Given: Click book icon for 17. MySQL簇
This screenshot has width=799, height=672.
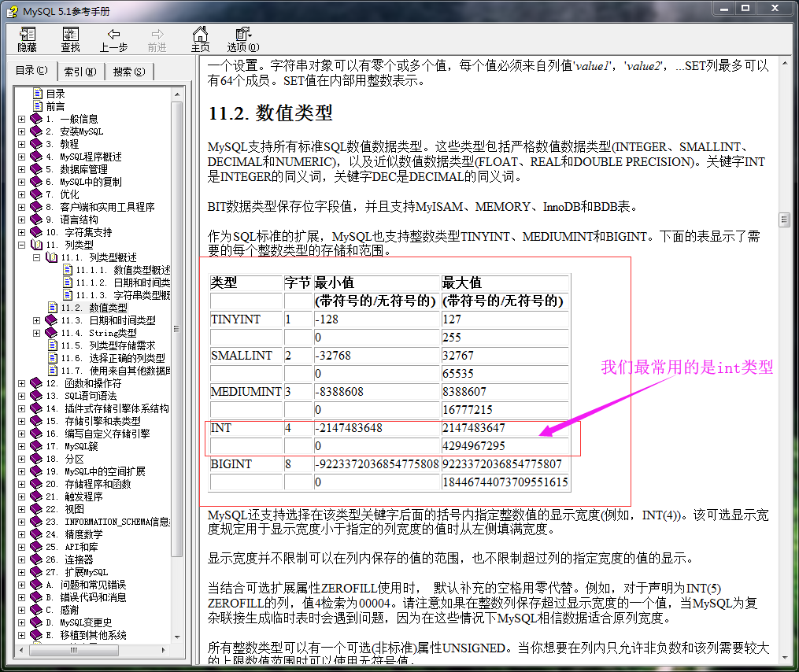Looking at the screenshot, I should (36, 446).
